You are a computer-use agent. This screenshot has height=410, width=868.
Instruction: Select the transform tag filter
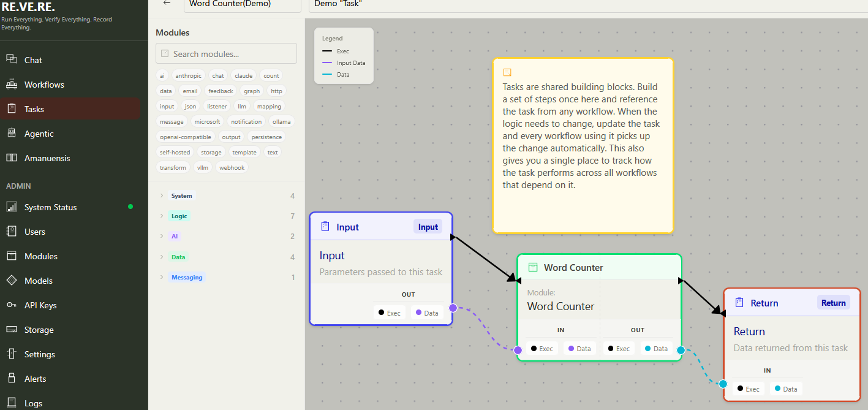(x=173, y=167)
